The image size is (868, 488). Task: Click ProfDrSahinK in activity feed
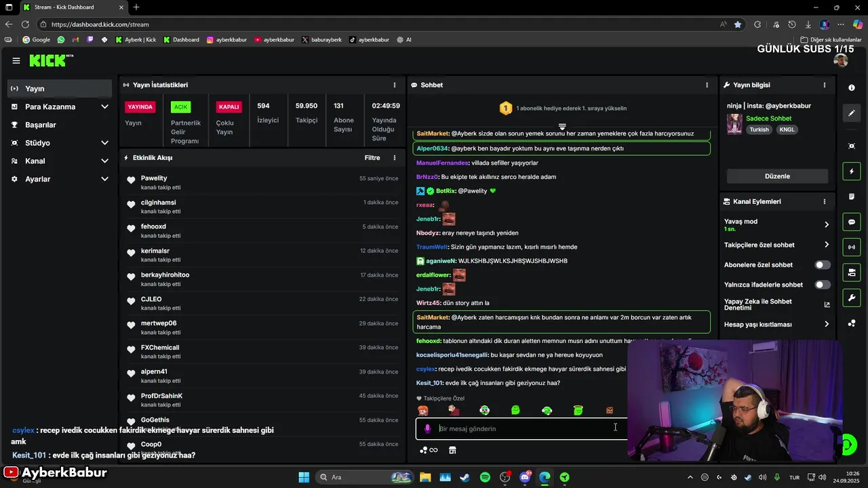click(x=161, y=396)
